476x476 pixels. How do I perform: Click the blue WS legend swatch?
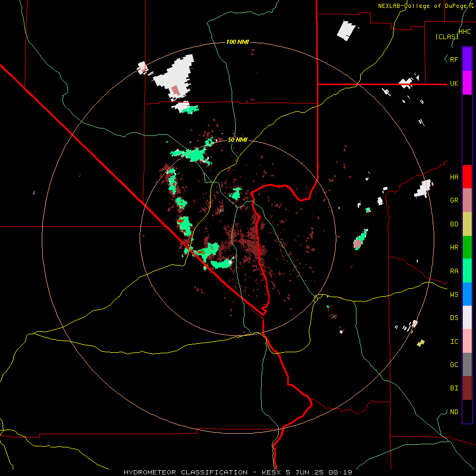tap(467, 294)
